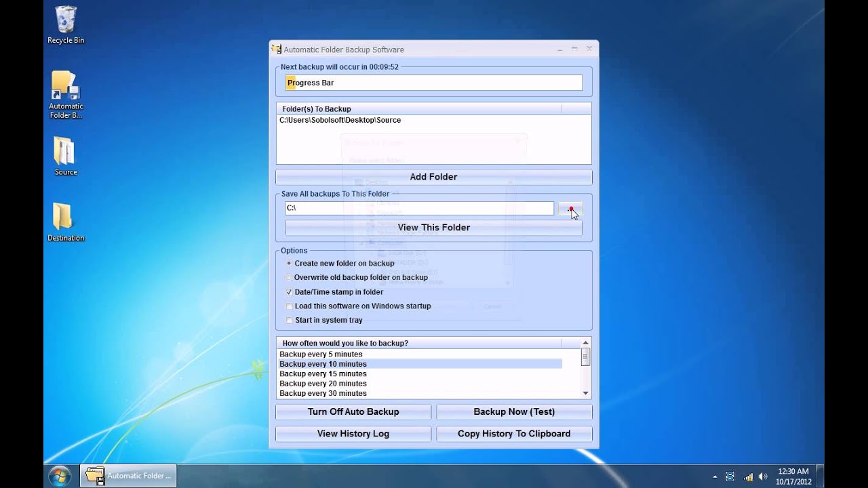The width and height of the screenshot is (868, 488).
Task: Click the frequency list scroll down arrow
Action: pos(586,393)
